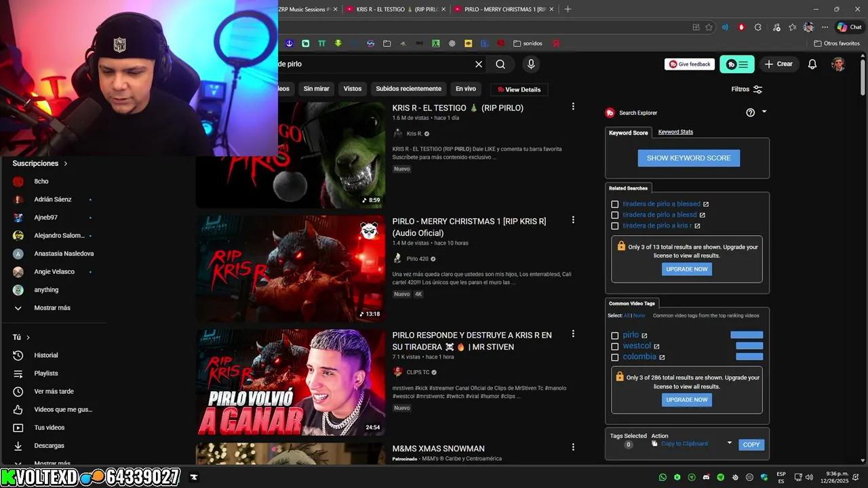This screenshot has height=488, width=868.
Task: Select the En vivo filter chip
Action: (466, 89)
